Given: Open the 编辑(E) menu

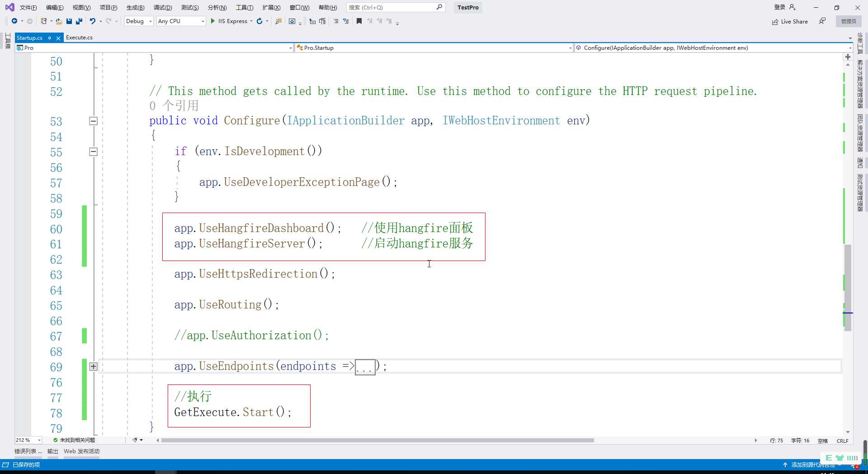Looking at the screenshot, I should [55, 7].
